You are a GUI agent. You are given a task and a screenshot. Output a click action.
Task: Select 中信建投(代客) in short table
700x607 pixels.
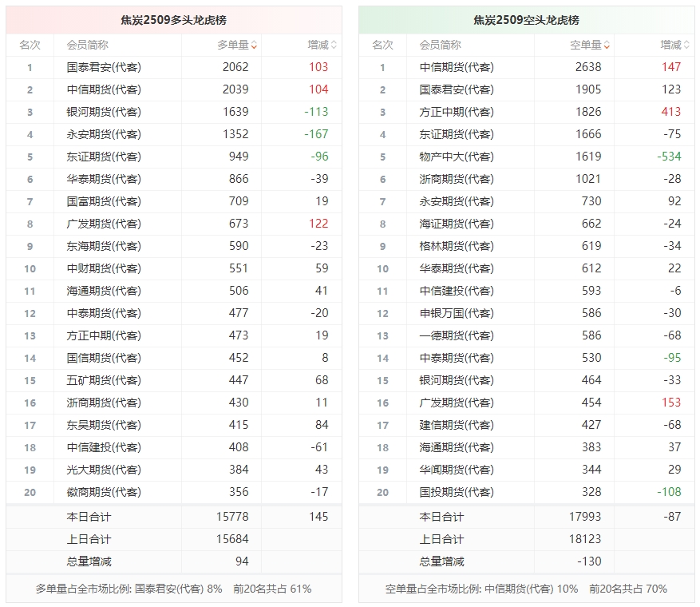457,291
